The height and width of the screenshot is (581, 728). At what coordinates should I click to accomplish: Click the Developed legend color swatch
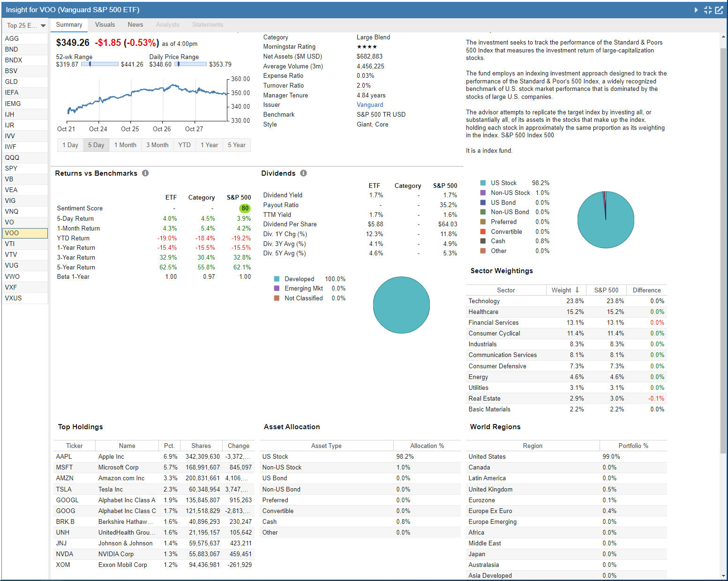[277, 279]
